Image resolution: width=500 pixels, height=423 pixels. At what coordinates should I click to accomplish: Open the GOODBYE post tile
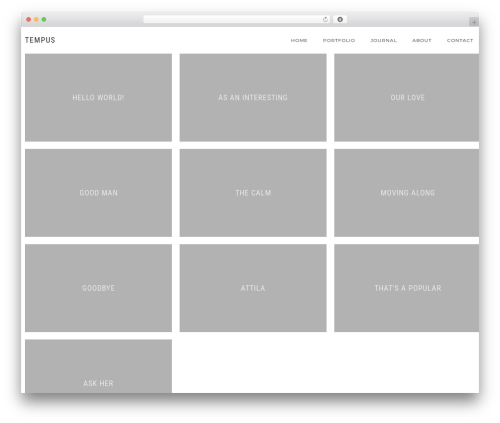tap(98, 288)
